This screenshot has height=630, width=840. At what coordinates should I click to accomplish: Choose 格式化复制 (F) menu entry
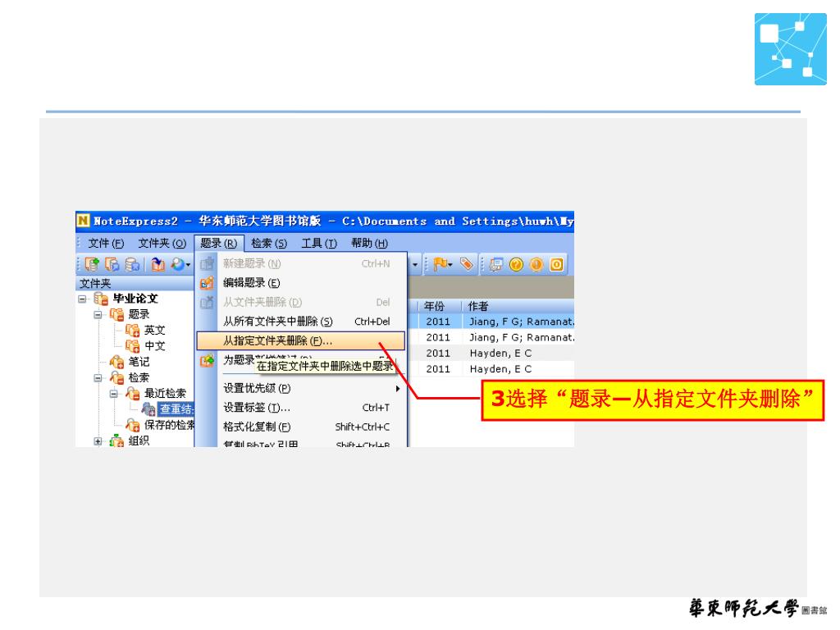pos(300,427)
